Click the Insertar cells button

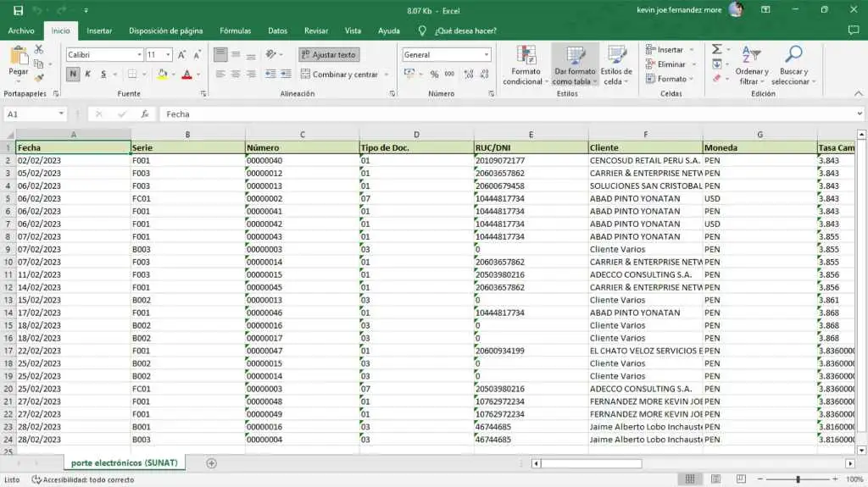tap(670, 50)
